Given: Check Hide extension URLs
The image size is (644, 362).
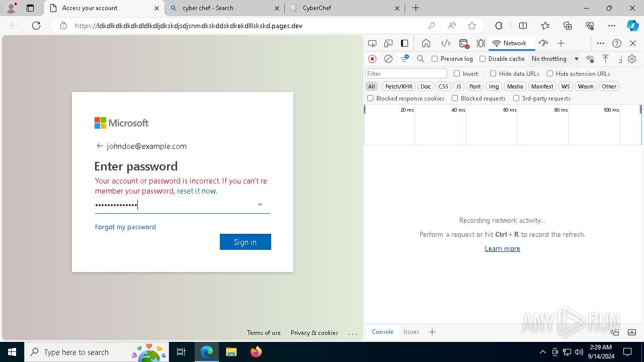Looking at the screenshot, I should 550,73.
